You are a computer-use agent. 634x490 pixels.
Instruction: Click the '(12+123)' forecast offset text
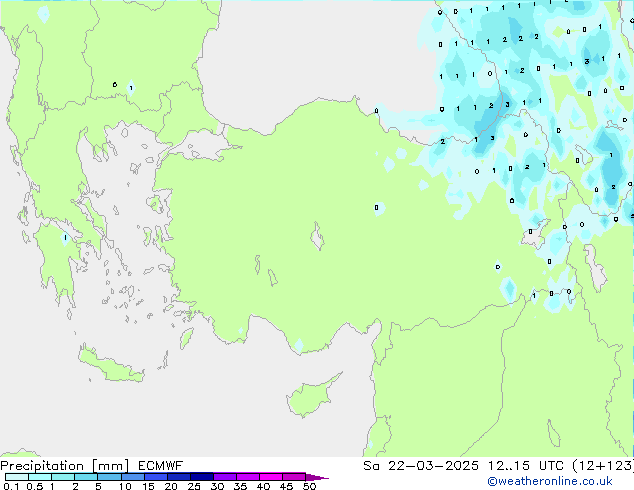coord(603,466)
